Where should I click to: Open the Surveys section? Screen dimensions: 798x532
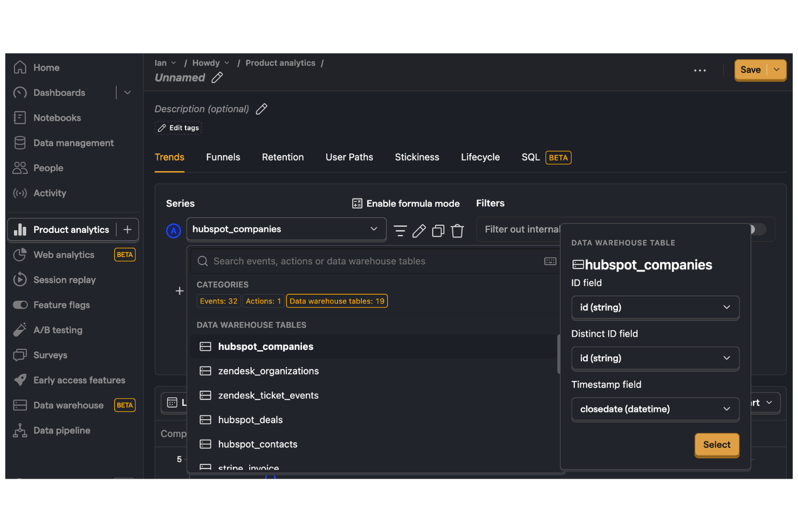(x=50, y=355)
